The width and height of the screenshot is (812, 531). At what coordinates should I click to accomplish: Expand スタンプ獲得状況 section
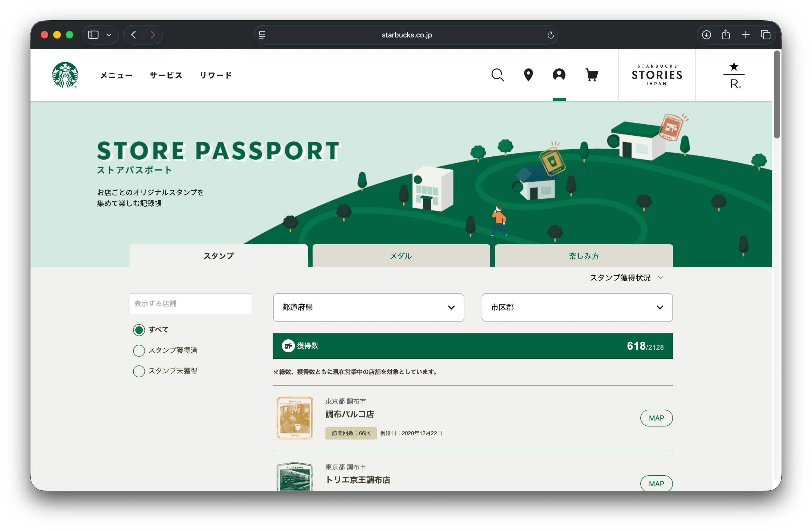[627, 278]
